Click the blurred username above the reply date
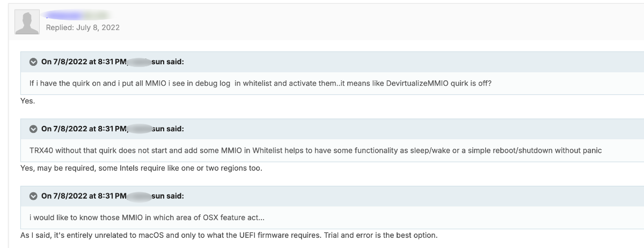The image size is (644, 248). coord(78,15)
